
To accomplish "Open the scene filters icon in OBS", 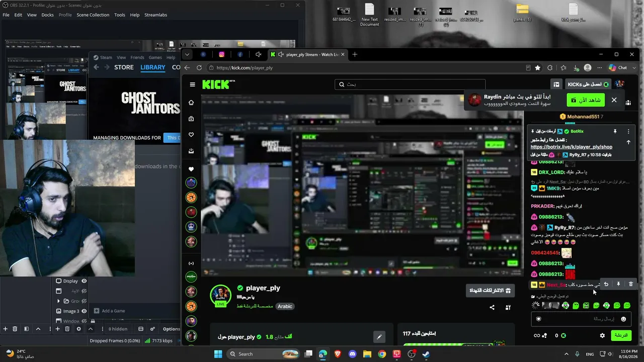I will point(26,329).
